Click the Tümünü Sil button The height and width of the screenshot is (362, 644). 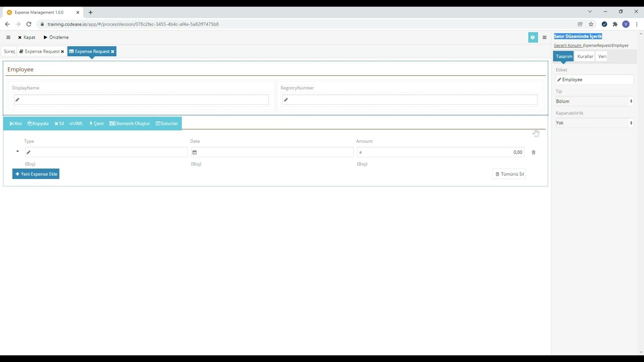509,174
